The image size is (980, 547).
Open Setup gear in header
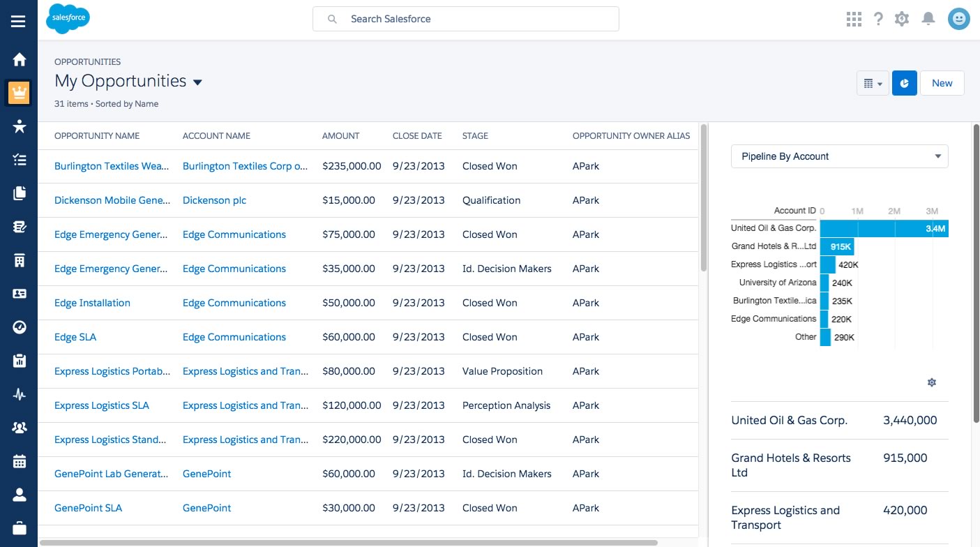pos(902,19)
